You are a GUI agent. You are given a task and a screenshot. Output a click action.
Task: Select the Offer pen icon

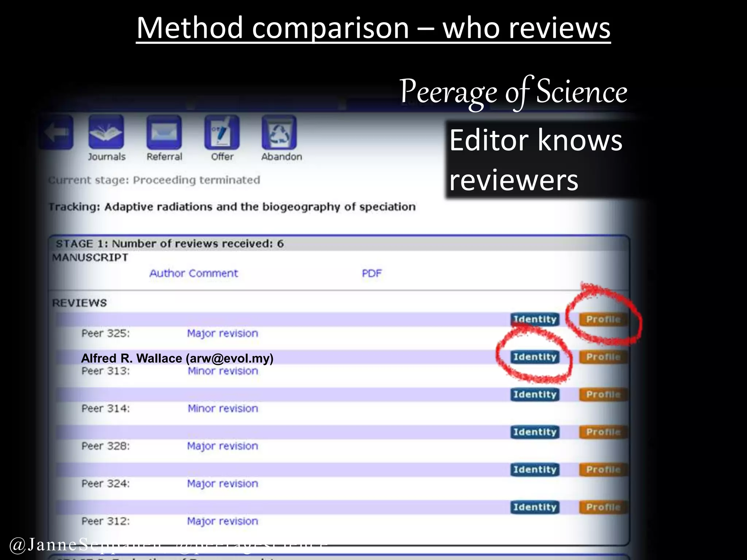click(x=222, y=132)
